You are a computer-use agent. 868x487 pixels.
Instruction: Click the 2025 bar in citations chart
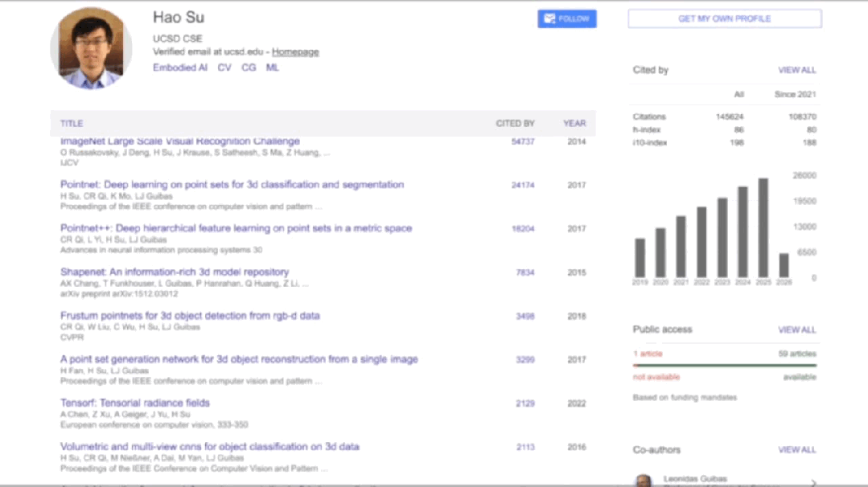(x=763, y=228)
